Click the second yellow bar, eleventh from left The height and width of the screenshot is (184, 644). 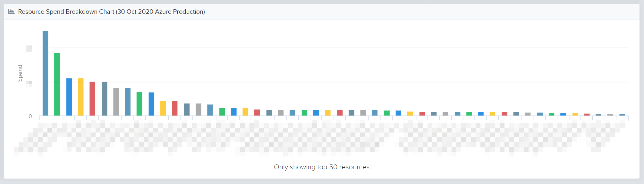tap(163, 108)
